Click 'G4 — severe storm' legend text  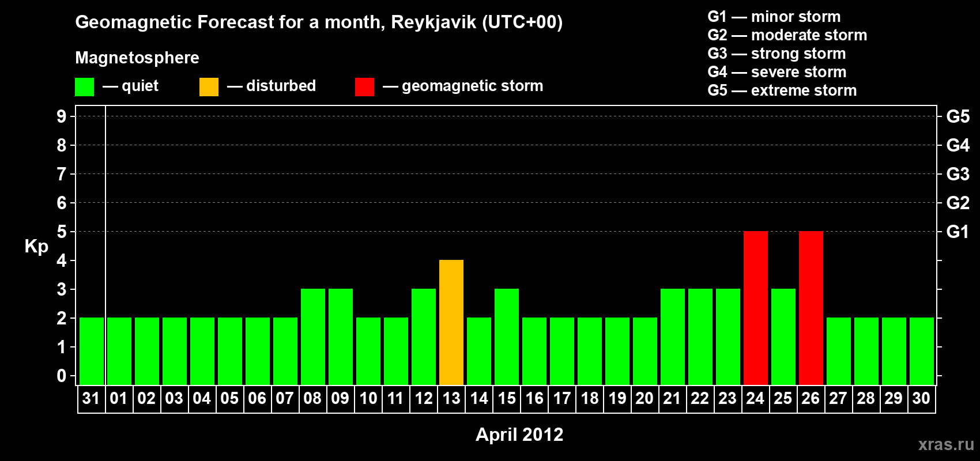coord(777,72)
